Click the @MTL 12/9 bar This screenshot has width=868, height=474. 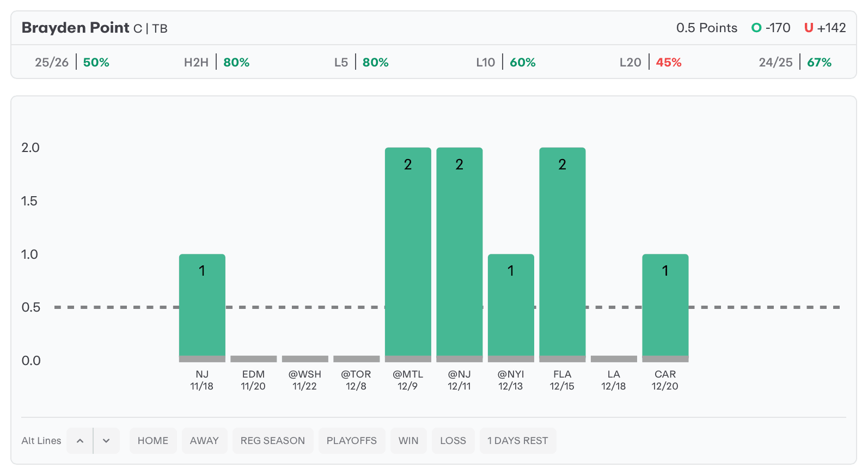pos(408,253)
